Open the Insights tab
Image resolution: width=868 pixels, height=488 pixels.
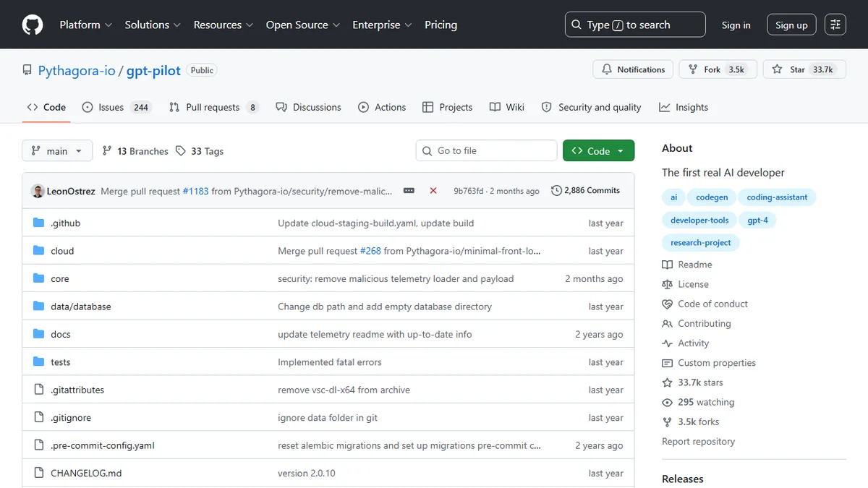(684, 107)
